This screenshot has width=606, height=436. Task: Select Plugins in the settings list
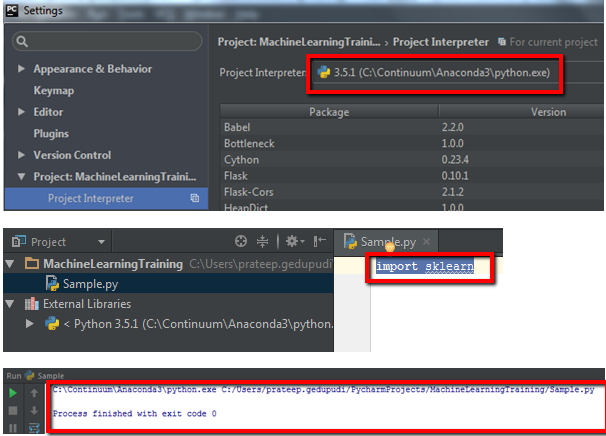[x=51, y=133]
